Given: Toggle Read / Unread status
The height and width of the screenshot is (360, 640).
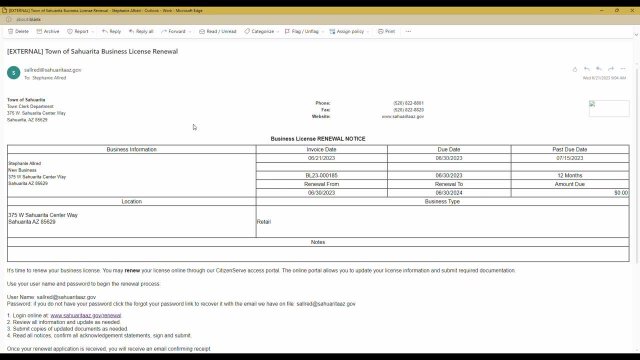Looking at the screenshot, I should coord(218,31).
